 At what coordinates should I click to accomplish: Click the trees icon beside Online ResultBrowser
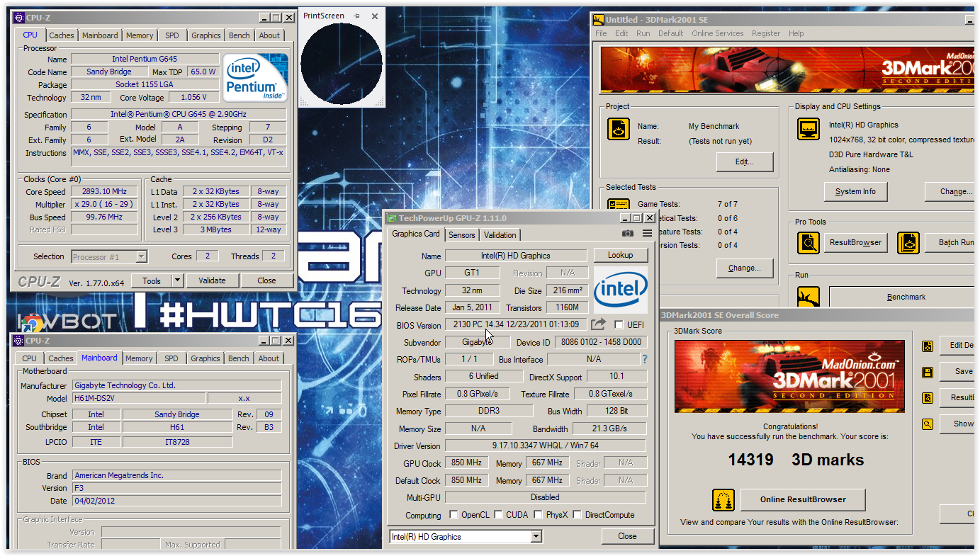click(x=723, y=499)
